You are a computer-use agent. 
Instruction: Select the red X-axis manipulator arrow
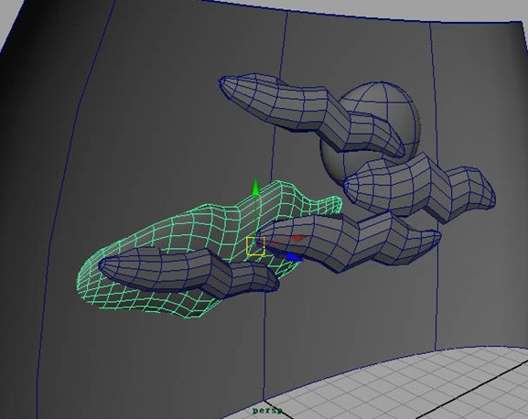coord(298,239)
